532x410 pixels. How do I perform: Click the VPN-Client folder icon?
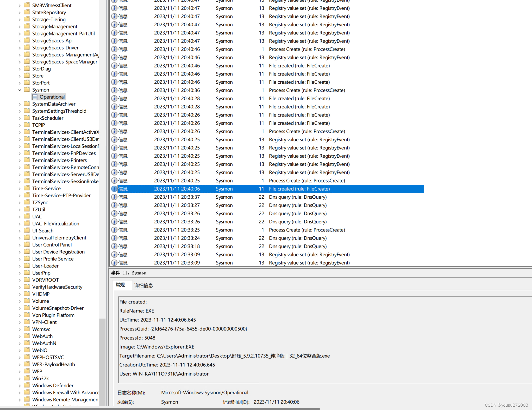(x=27, y=322)
